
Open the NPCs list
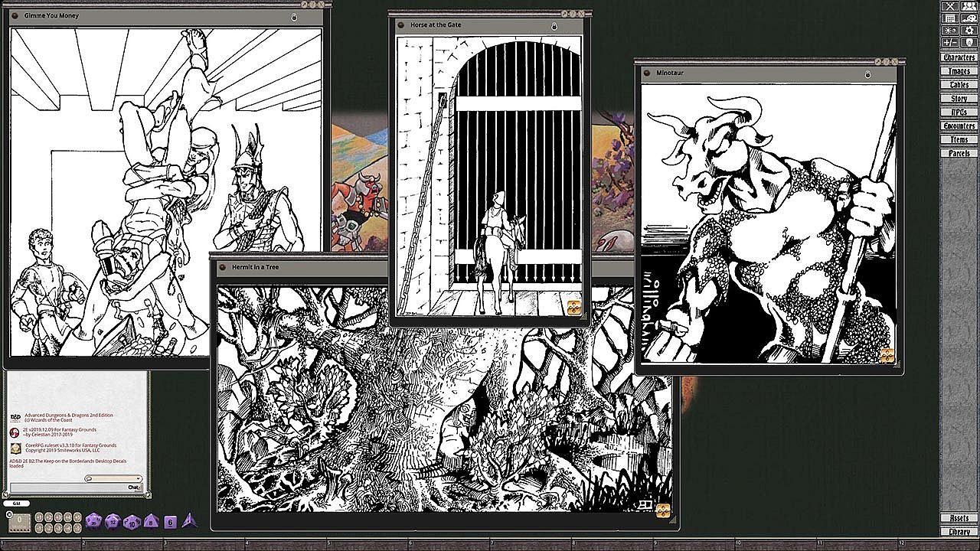pos(959,112)
